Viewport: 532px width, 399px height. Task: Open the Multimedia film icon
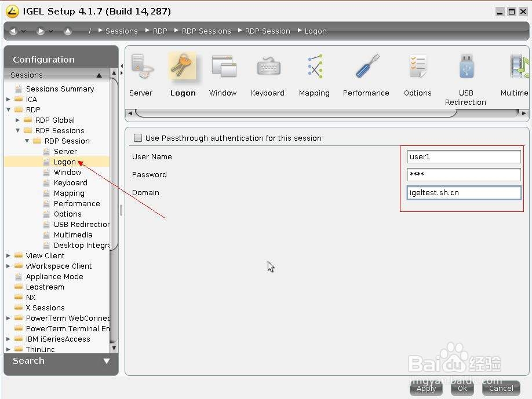tap(519, 67)
